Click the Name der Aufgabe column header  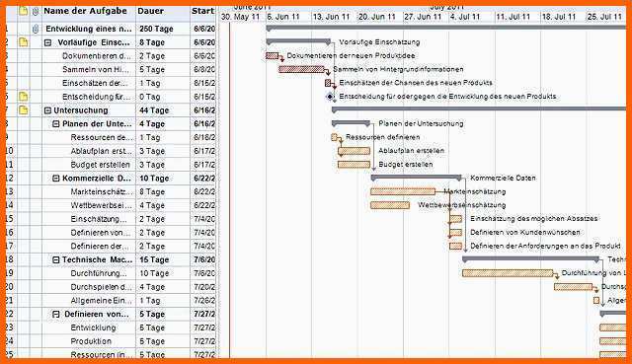[x=85, y=11]
